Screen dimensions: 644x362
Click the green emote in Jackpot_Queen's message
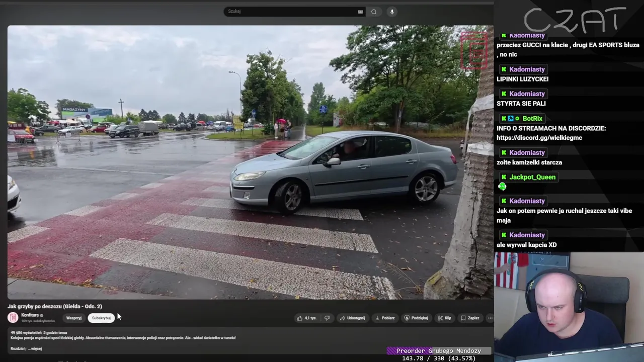(502, 187)
